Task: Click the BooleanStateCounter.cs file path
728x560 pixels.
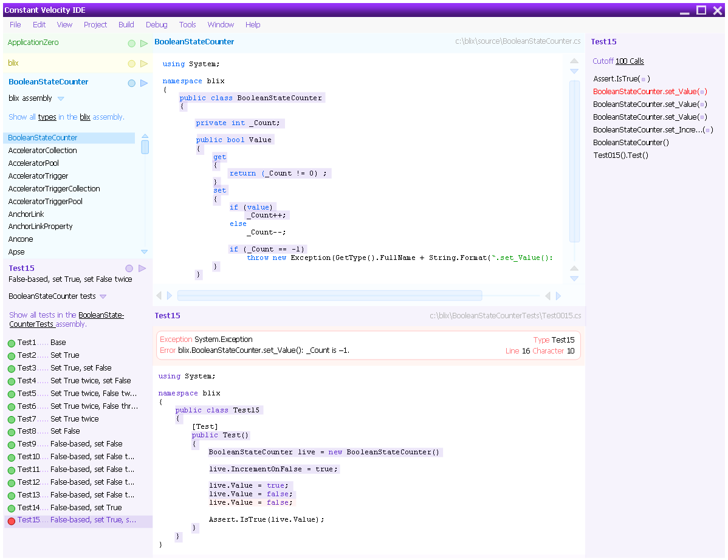Action: (518, 41)
